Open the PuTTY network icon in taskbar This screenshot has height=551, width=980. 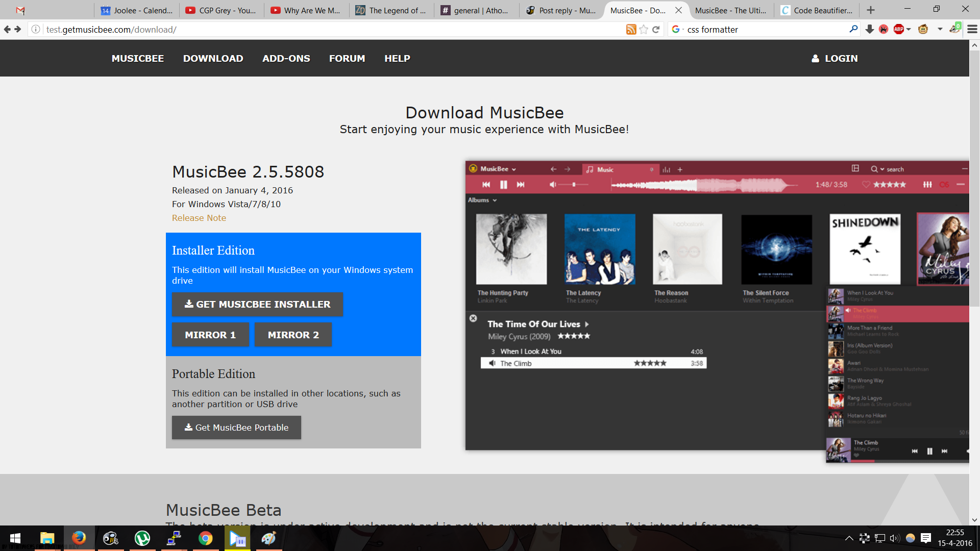[174, 538]
